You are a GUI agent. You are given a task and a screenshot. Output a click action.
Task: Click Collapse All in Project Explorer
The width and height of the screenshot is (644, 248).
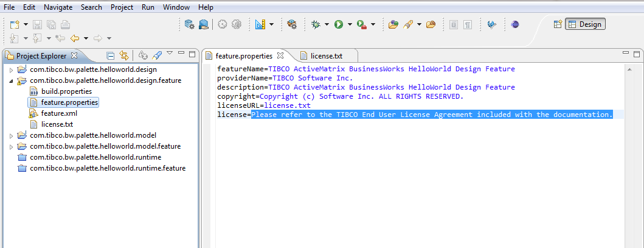click(x=111, y=55)
